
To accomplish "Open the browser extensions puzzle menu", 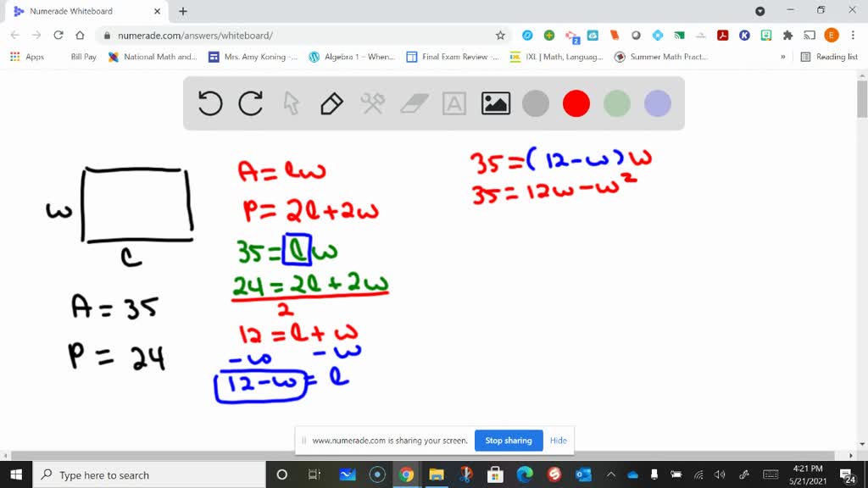I will (787, 36).
